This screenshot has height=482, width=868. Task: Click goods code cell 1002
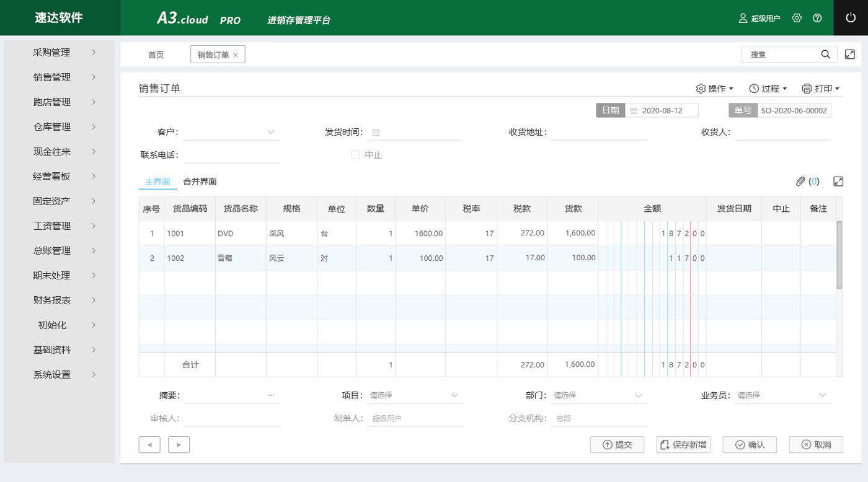190,258
